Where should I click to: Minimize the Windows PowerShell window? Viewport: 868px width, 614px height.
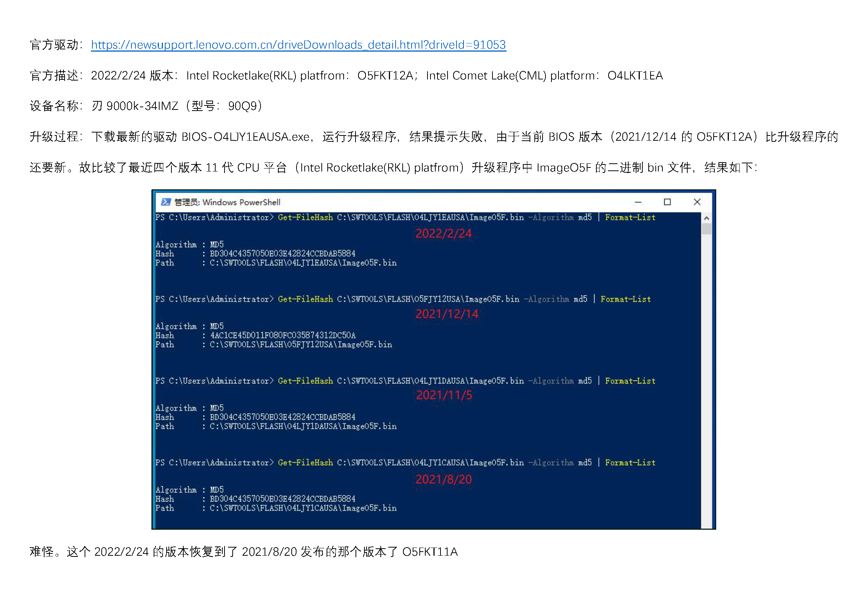click(x=638, y=202)
